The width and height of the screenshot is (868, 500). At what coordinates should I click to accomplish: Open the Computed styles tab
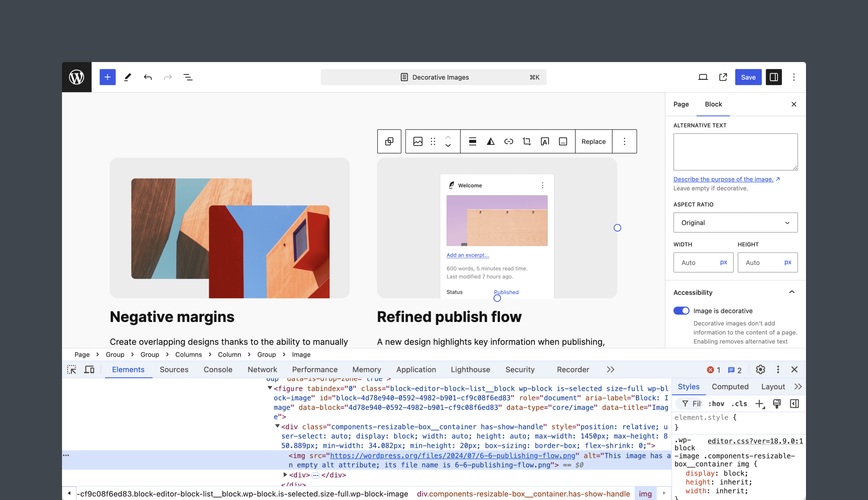pos(730,386)
